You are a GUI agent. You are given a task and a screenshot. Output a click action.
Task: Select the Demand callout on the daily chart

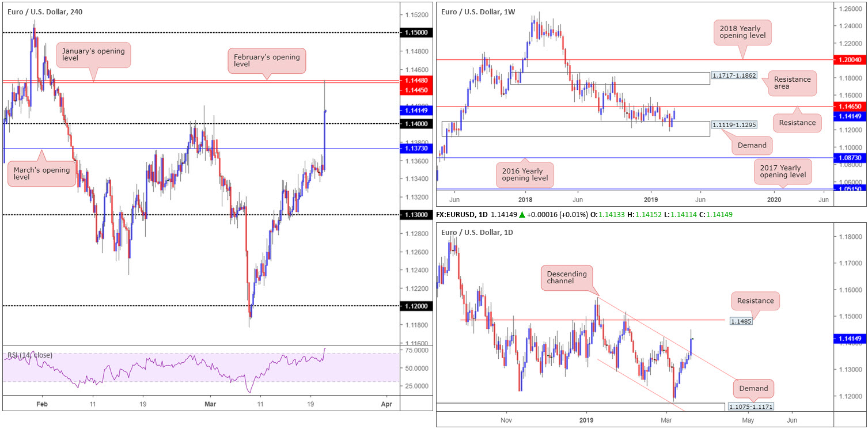[754, 388]
